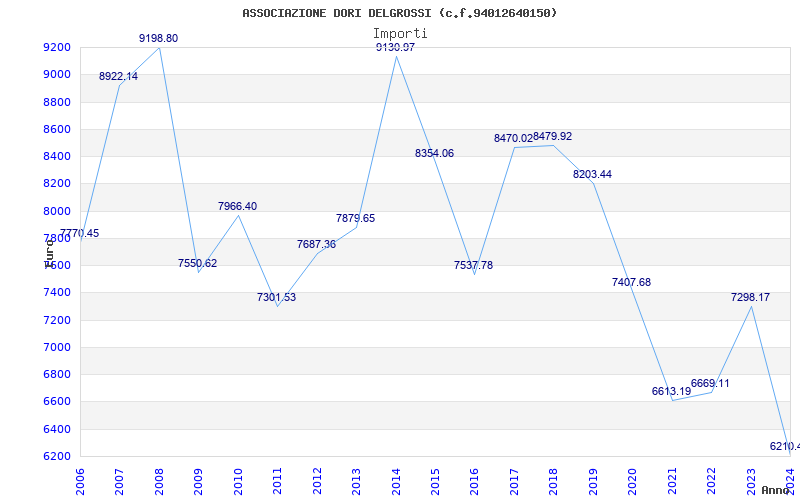Select data label 7298.17
The width and height of the screenshot is (800, 500).
[751, 297]
